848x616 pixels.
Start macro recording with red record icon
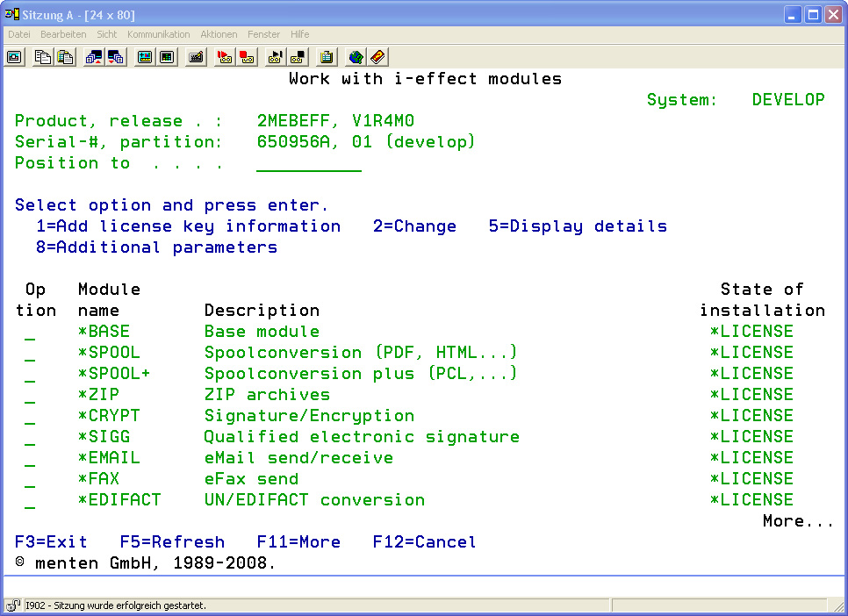tap(225, 57)
